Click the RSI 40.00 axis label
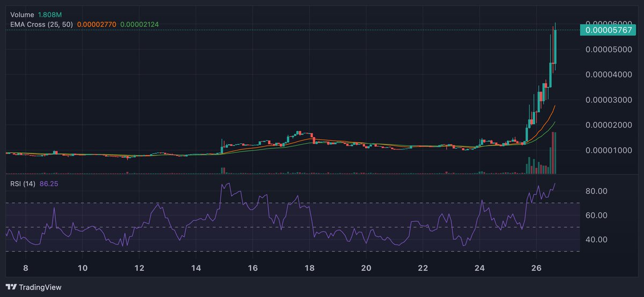Viewport: 644px width, 297px height. [x=596, y=239]
